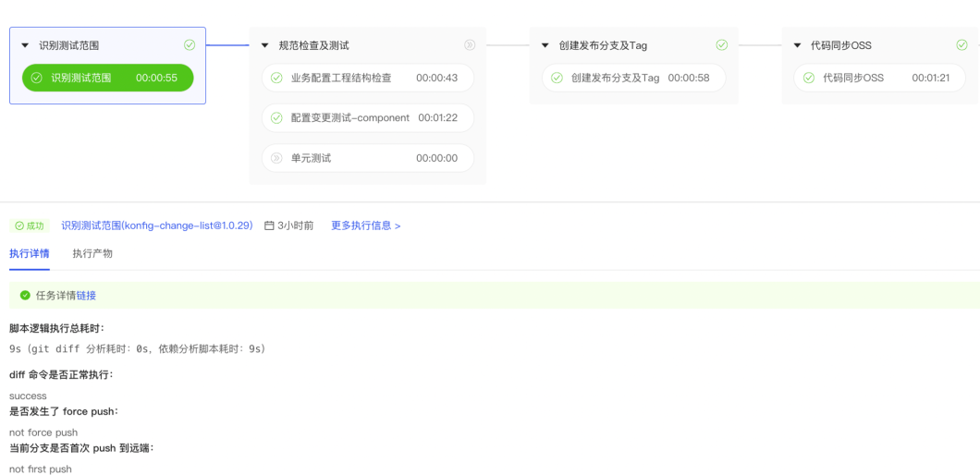Open the 业务配置工程结构检查 job

pyautogui.click(x=368, y=79)
